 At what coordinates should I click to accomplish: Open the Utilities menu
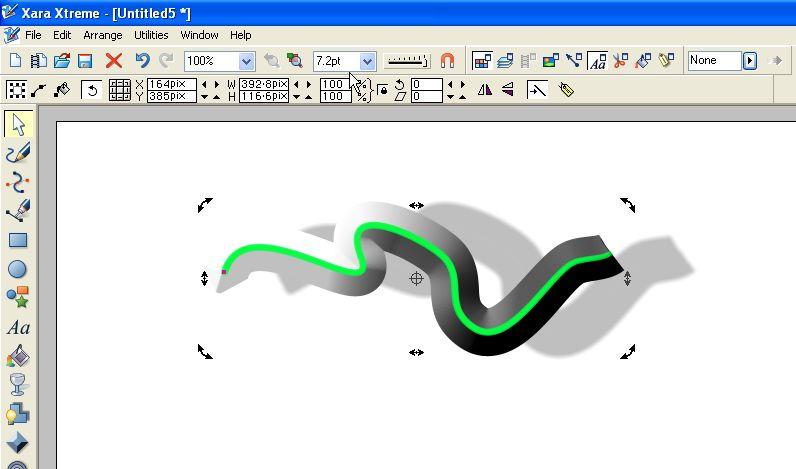pos(151,35)
